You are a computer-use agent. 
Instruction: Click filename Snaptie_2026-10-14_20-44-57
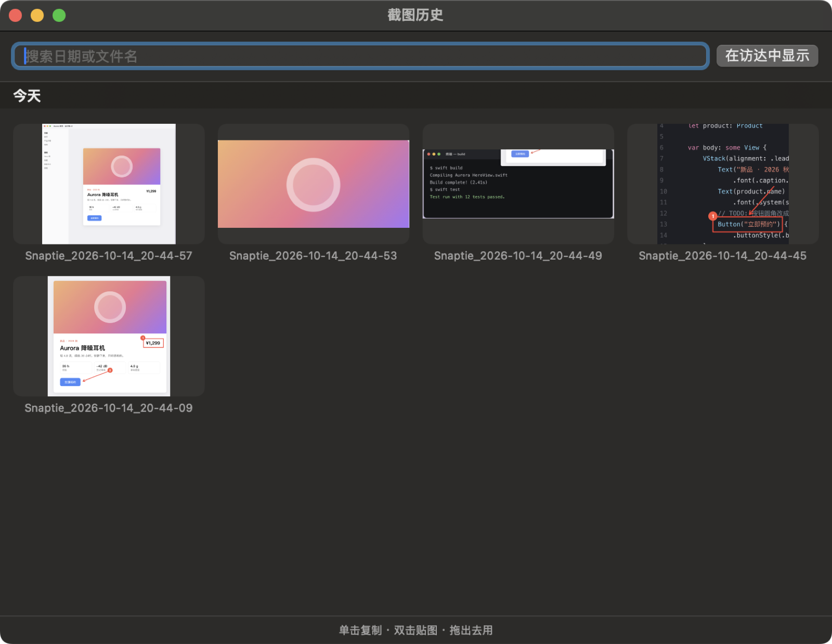click(x=109, y=256)
